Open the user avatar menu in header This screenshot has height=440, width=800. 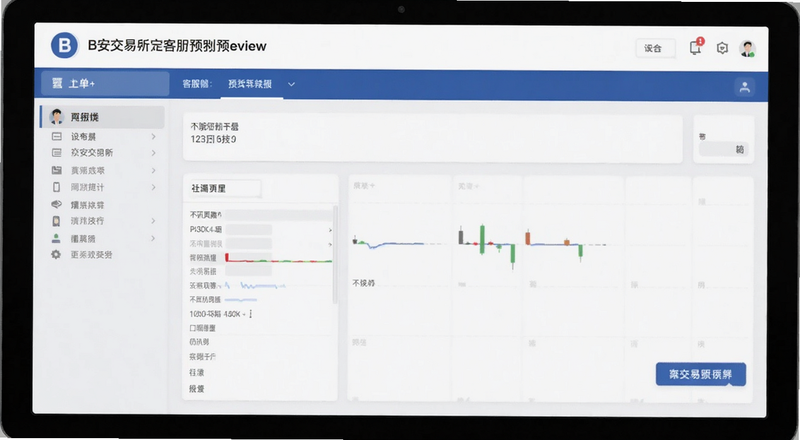[x=747, y=48]
